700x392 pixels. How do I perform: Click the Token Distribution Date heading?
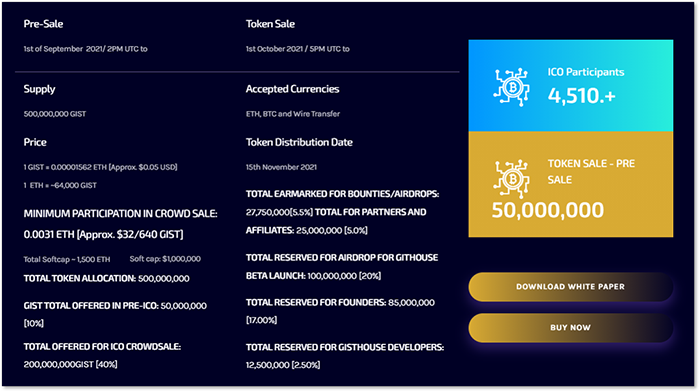pyautogui.click(x=299, y=142)
